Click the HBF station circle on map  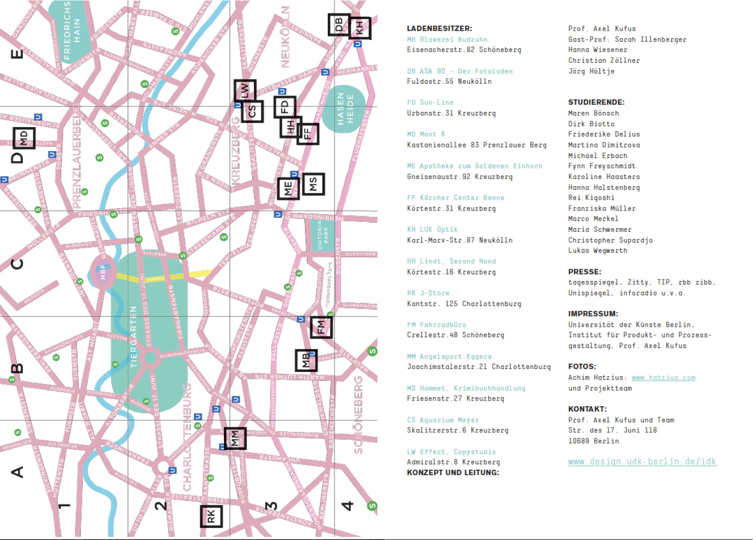[103, 271]
